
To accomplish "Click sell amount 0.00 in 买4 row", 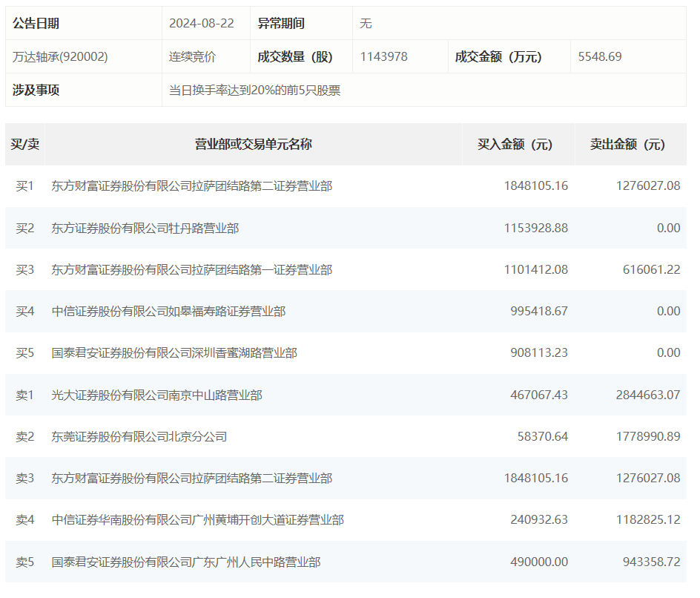I will [x=668, y=311].
